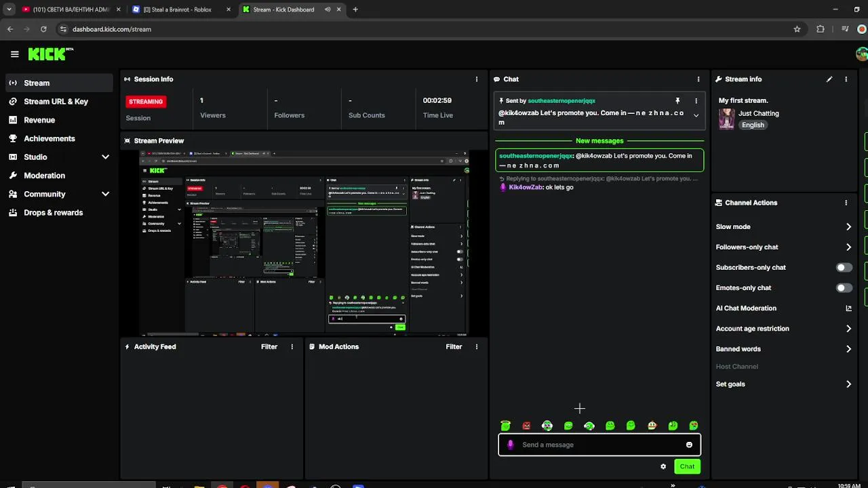Open Mod Actions options menu
Image resolution: width=868 pixels, height=488 pixels.
pos(477,346)
